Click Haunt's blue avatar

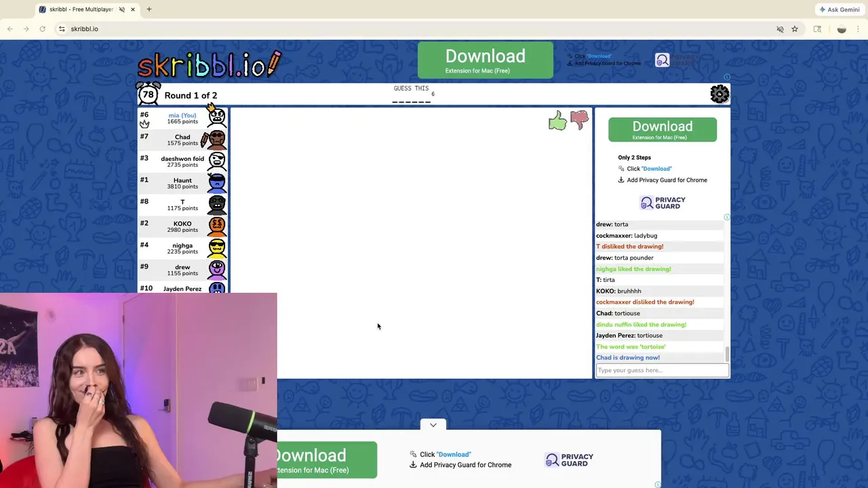[x=217, y=183]
